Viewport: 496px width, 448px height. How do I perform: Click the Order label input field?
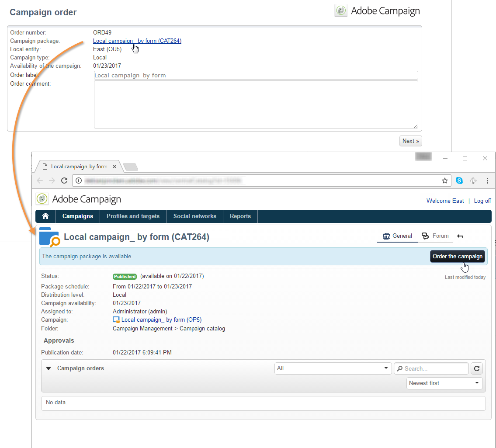pos(256,75)
